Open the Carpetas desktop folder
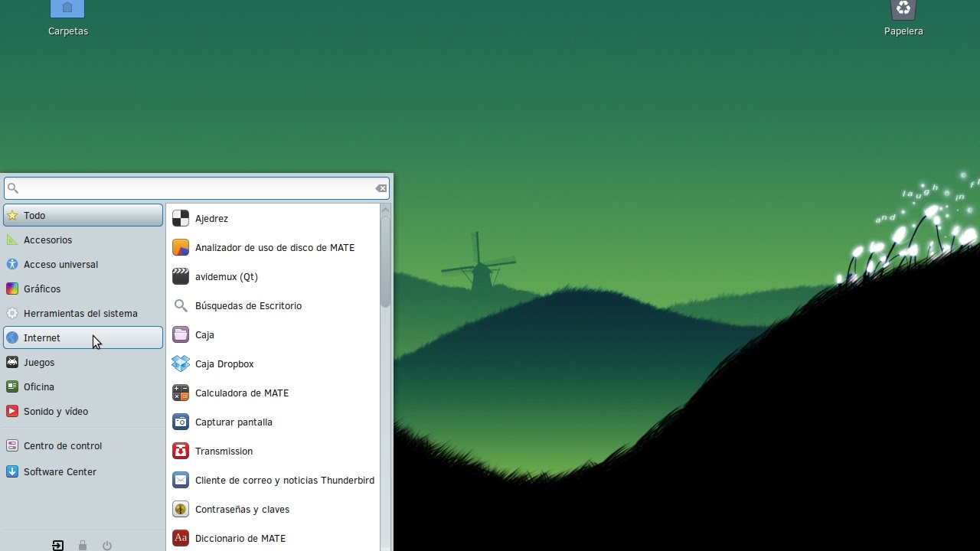 point(67,18)
